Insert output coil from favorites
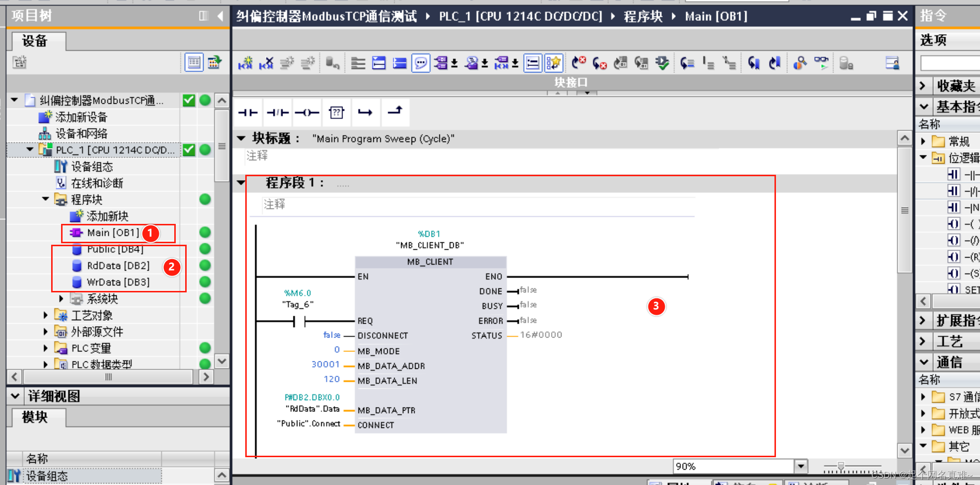980x485 pixels. pos(307,113)
